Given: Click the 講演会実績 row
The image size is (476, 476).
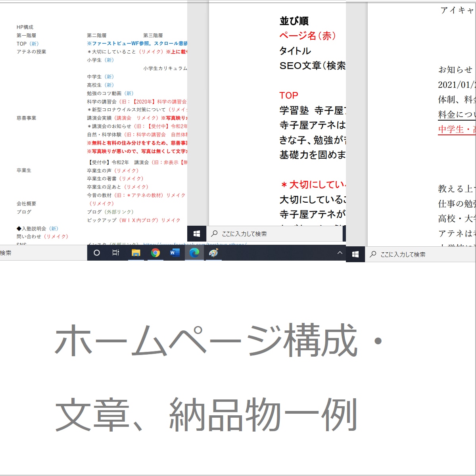Looking at the screenshot, I should (137, 118).
